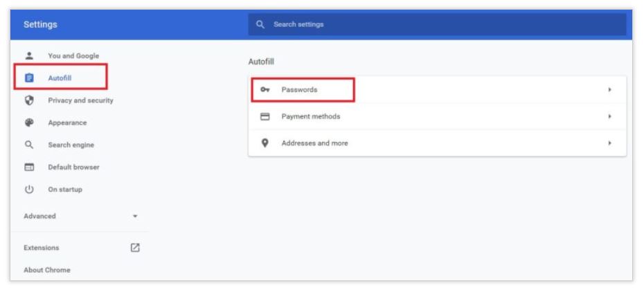
Task: Select You and Google in sidebar
Action: 73,55
